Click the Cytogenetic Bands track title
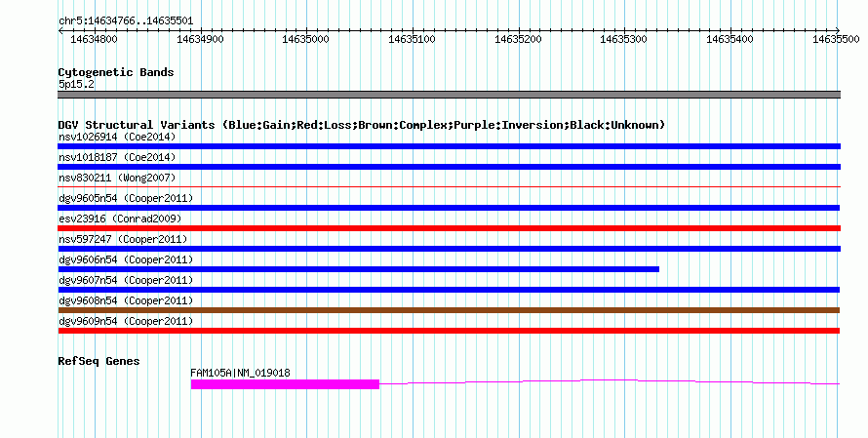 pyautogui.click(x=116, y=72)
